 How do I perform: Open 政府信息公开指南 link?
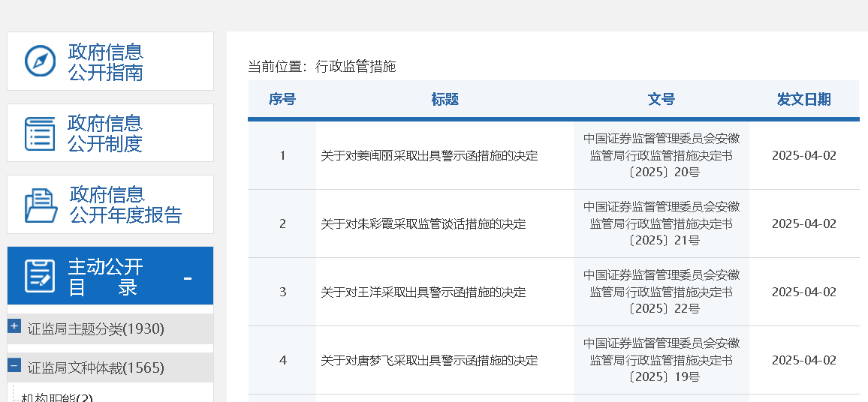106,61
